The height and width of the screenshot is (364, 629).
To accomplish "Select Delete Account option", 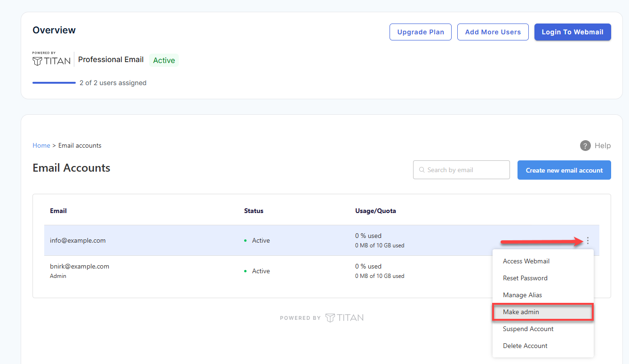I will pos(543,346).
